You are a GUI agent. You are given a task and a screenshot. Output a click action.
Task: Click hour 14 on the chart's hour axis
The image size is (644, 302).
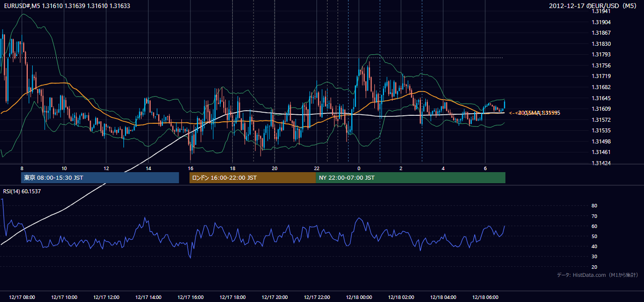[149, 168]
